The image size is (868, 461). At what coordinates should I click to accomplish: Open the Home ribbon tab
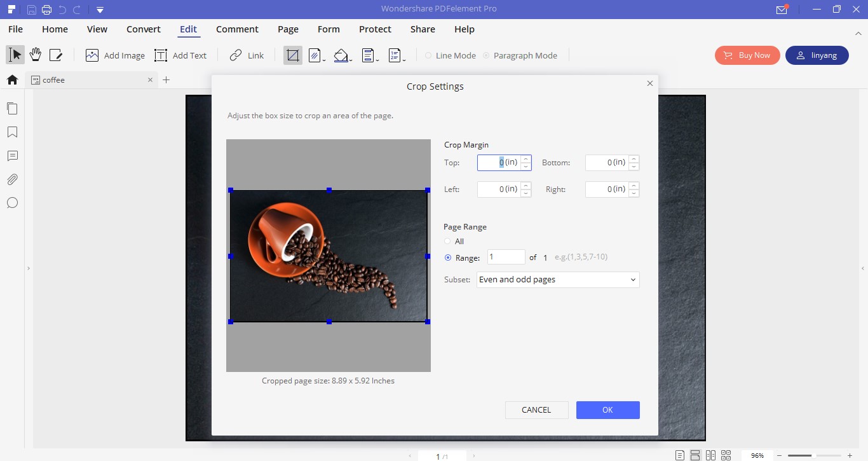(x=55, y=29)
